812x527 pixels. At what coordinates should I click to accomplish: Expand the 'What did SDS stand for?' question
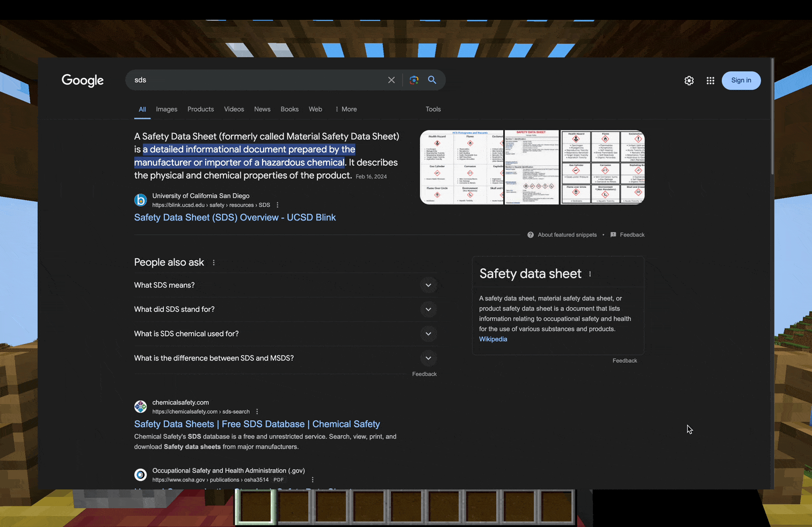428,309
